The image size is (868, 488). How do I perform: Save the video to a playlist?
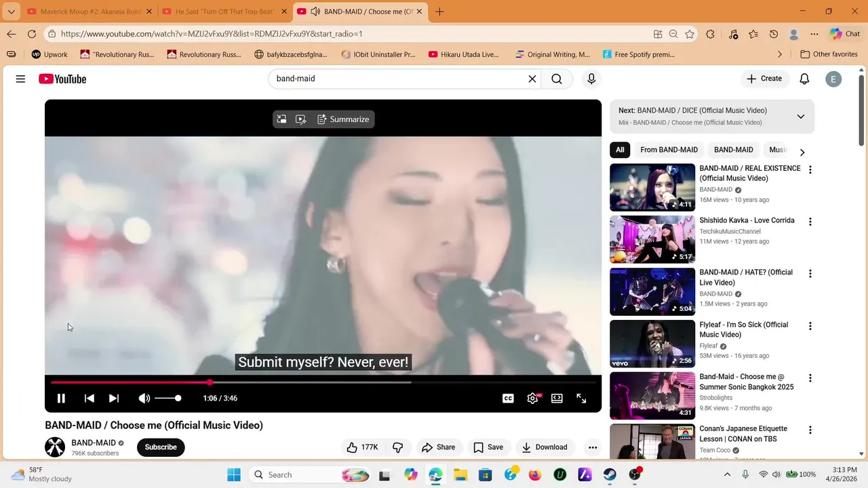488,447
